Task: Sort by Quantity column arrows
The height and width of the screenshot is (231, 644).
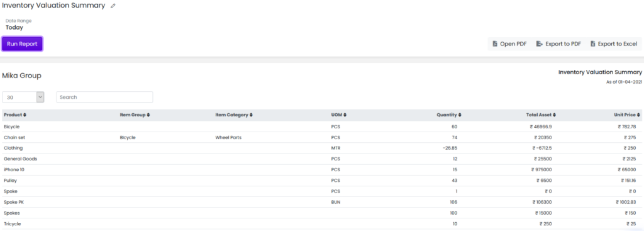Action: (x=460, y=115)
